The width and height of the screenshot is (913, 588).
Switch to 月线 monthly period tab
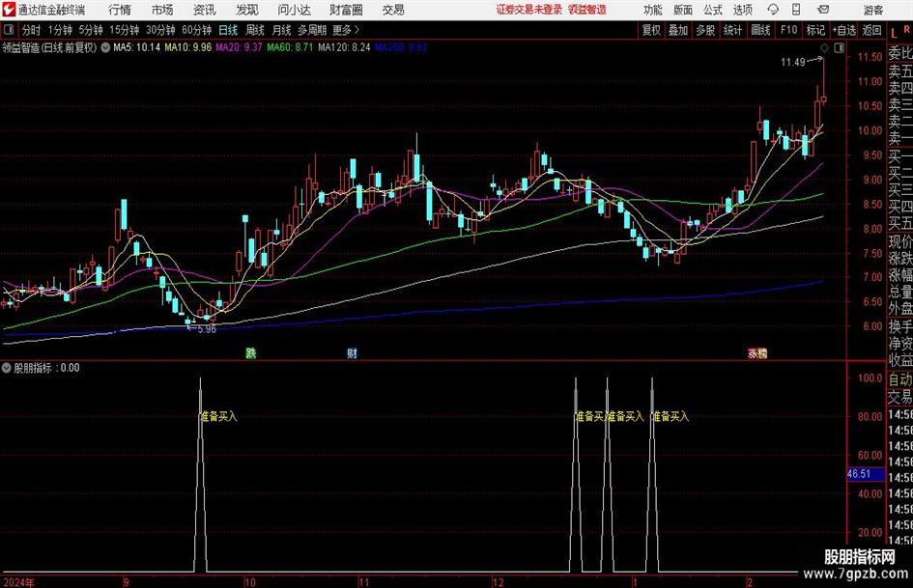tap(282, 30)
